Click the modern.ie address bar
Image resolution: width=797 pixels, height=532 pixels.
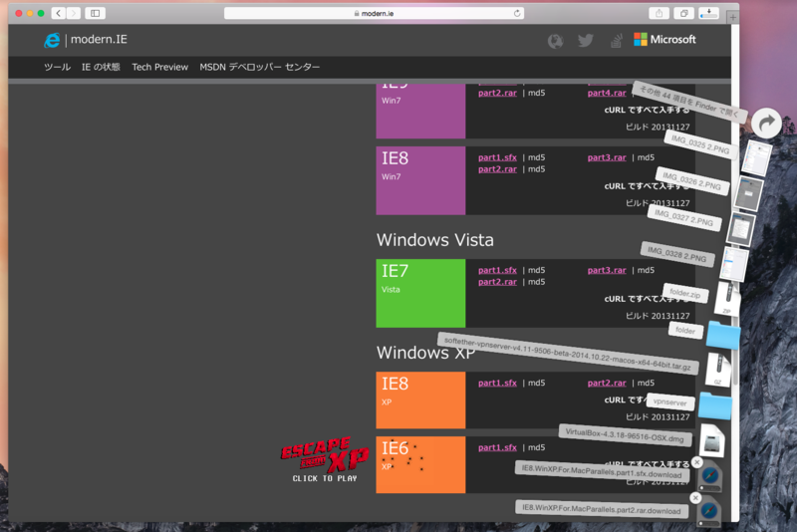[x=375, y=13]
